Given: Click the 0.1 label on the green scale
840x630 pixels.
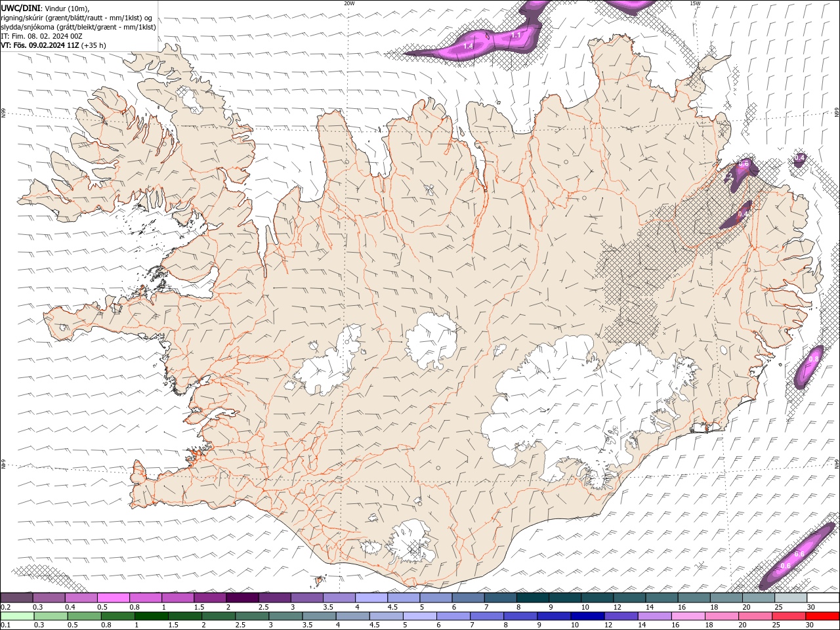Looking at the screenshot, I should pos(5,625).
